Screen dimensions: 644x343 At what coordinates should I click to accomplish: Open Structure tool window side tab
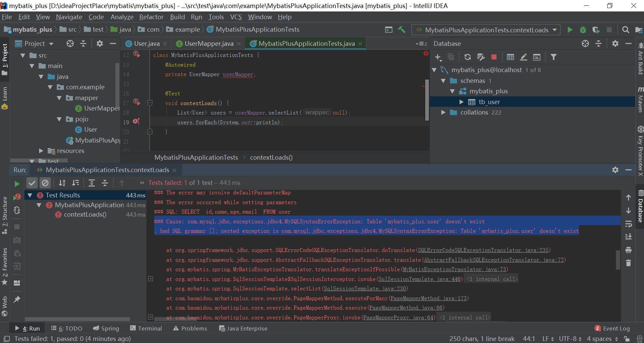coord(5,216)
